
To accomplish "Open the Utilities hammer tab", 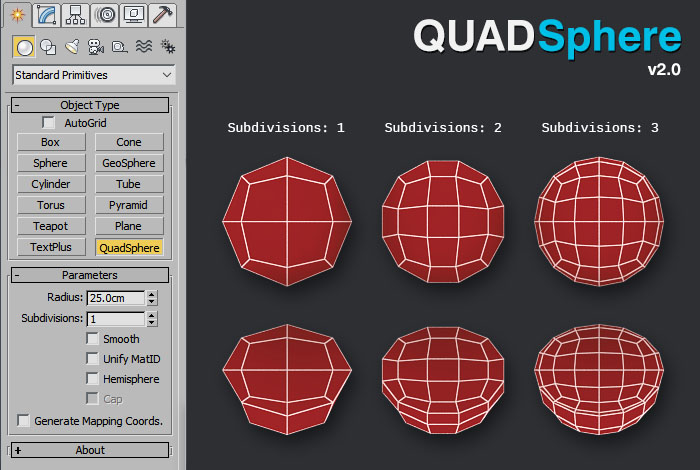I will [x=163, y=14].
